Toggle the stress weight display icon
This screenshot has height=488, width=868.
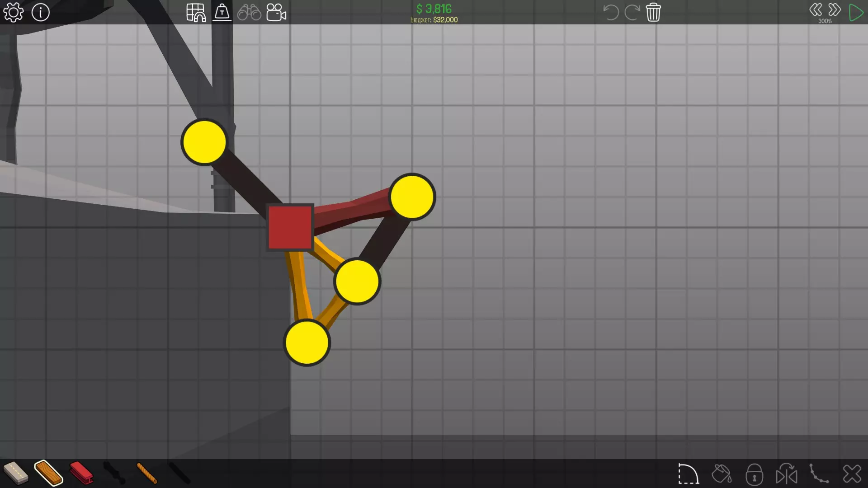[222, 12]
